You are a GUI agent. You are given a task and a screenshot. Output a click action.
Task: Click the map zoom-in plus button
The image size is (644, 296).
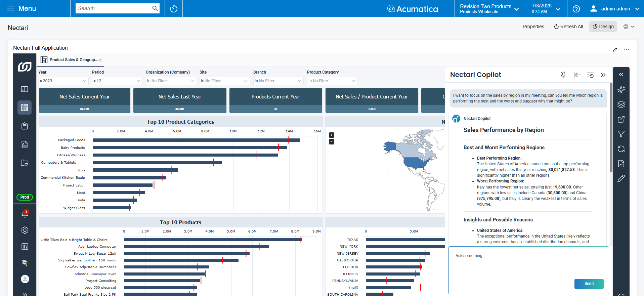tap(332, 135)
